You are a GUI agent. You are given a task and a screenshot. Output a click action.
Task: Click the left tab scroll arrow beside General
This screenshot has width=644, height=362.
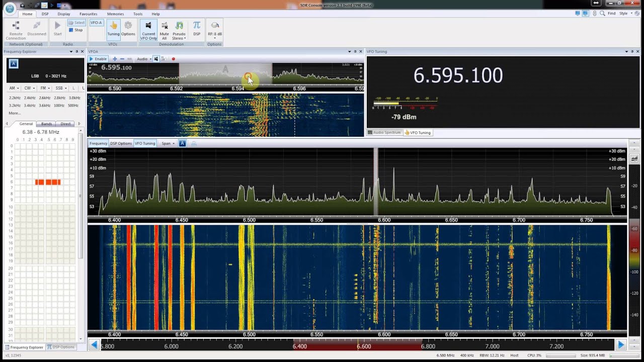pyautogui.click(x=7, y=124)
